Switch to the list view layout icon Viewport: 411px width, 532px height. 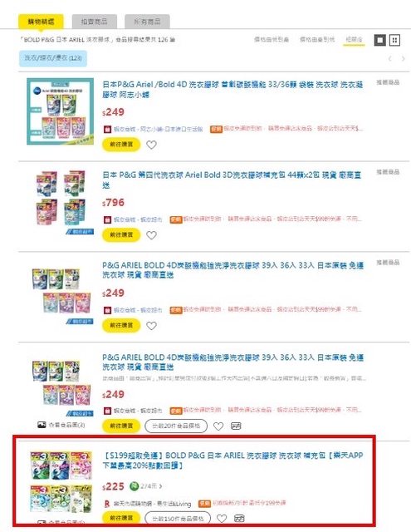379,41
